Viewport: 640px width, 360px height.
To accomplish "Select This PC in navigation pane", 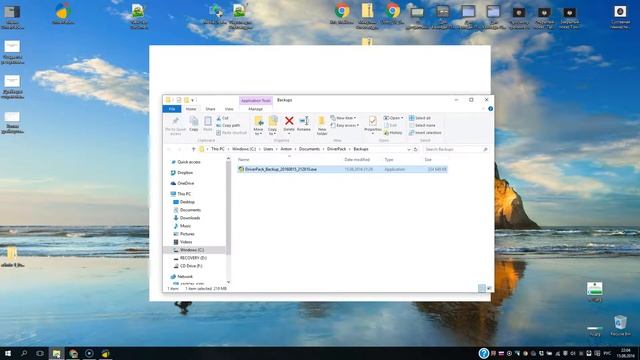I will [180, 194].
